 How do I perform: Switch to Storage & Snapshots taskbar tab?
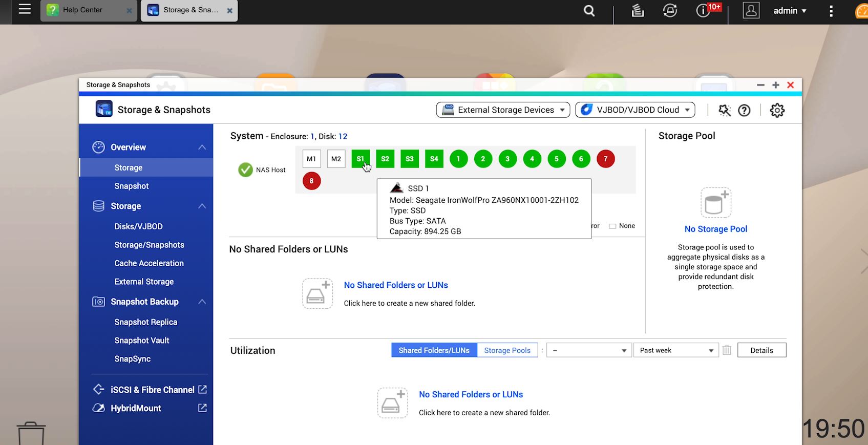coord(189,10)
